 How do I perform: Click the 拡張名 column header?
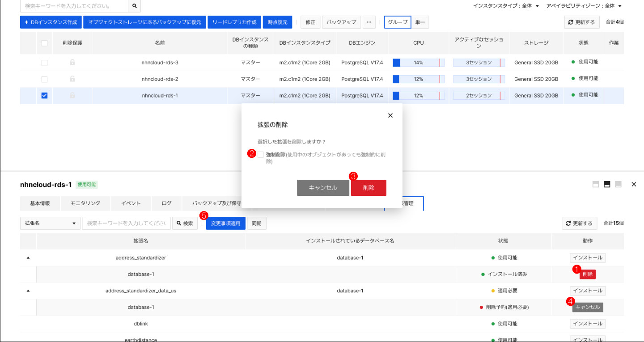point(141,241)
